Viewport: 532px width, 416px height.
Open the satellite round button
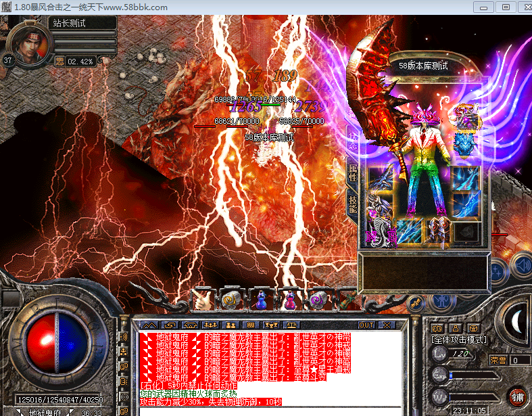coord(416,303)
